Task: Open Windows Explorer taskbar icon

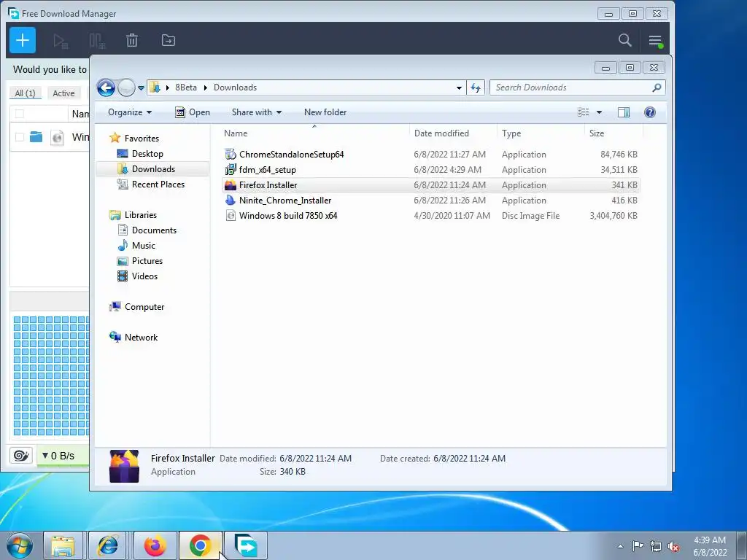Action: 63,545
